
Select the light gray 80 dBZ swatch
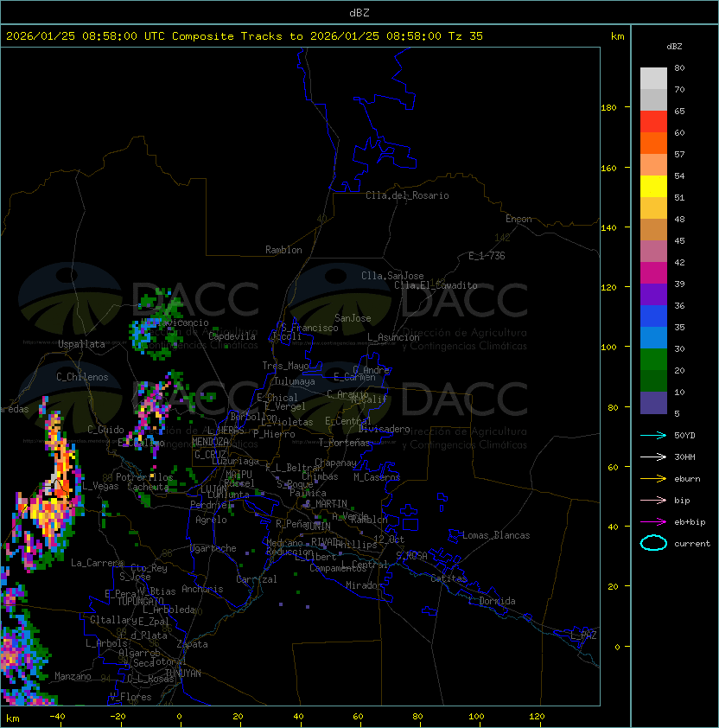(x=653, y=79)
